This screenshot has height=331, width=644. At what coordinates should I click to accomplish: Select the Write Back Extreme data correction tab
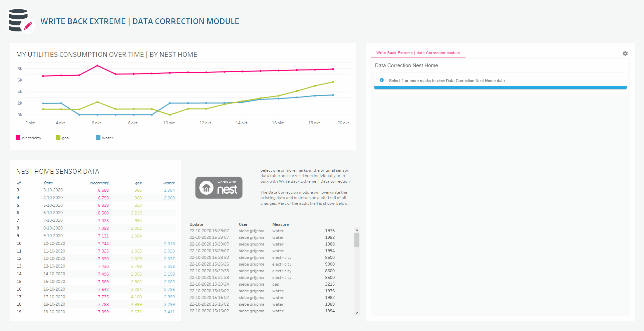point(418,53)
